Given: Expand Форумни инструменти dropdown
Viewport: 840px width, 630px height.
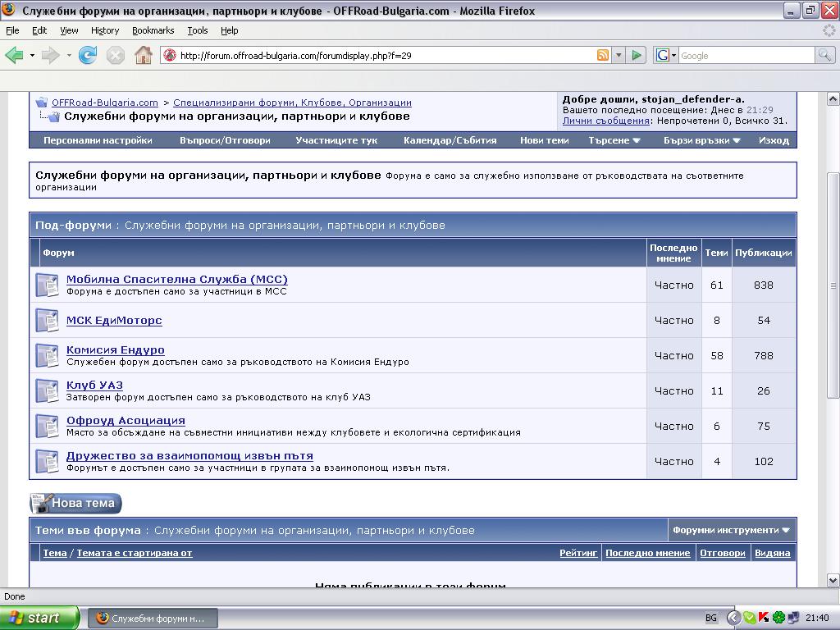Looking at the screenshot, I should click(731, 530).
